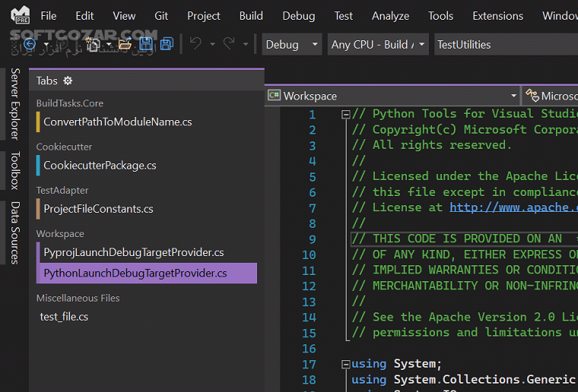Click the Miscellaneous Files group header

click(x=78, y=298)
